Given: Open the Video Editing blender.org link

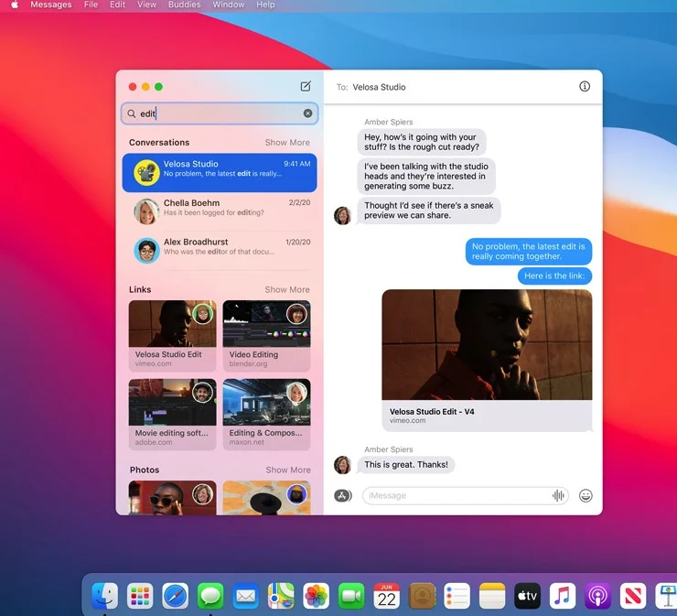Looking at the screenshot, I should tap(266, 336).
